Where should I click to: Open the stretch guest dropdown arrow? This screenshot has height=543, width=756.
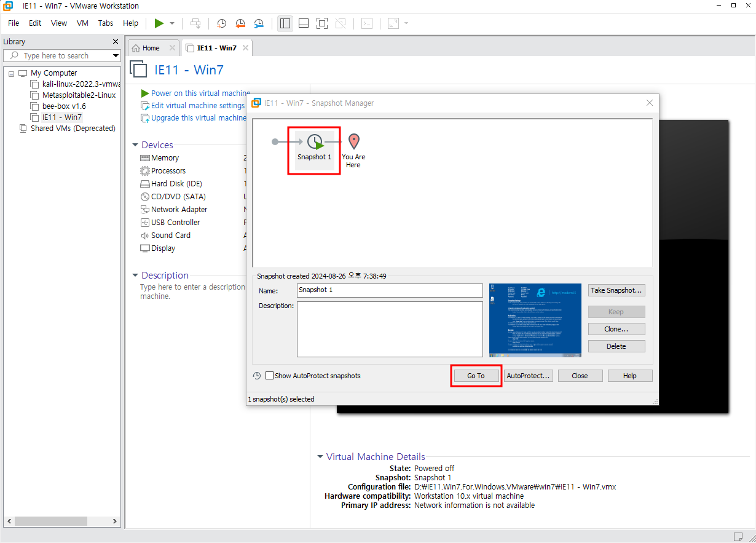[406, 23]
